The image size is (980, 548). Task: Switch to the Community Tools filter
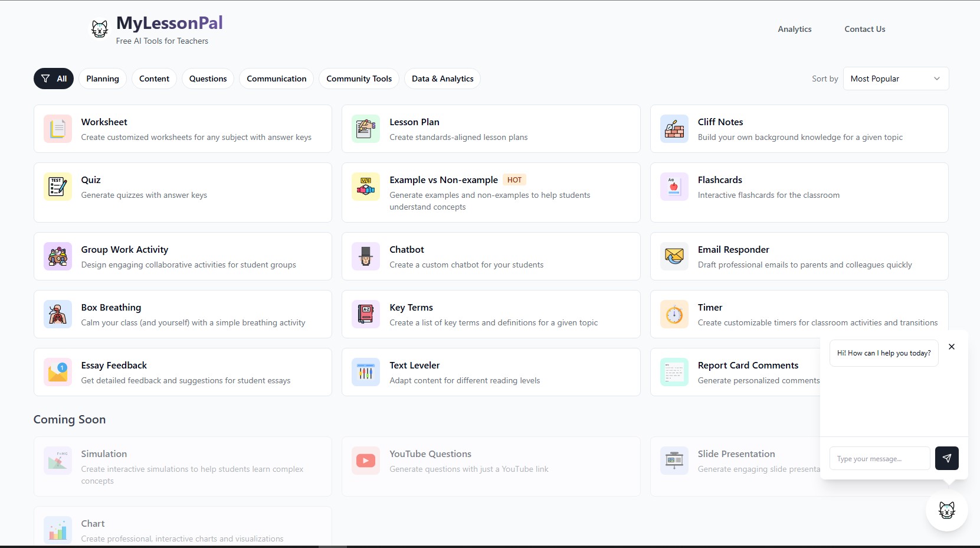pyautogui.click(x=359, y=79)
